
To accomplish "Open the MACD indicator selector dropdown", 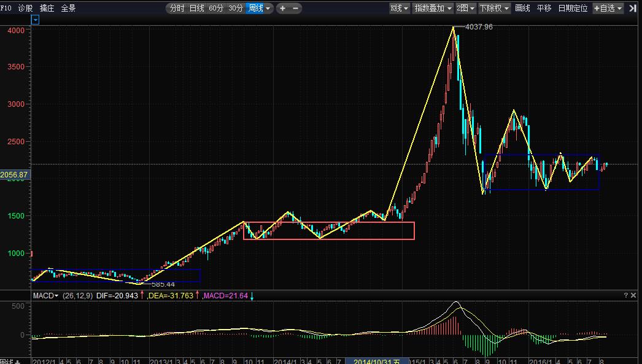I will [46, 296].
